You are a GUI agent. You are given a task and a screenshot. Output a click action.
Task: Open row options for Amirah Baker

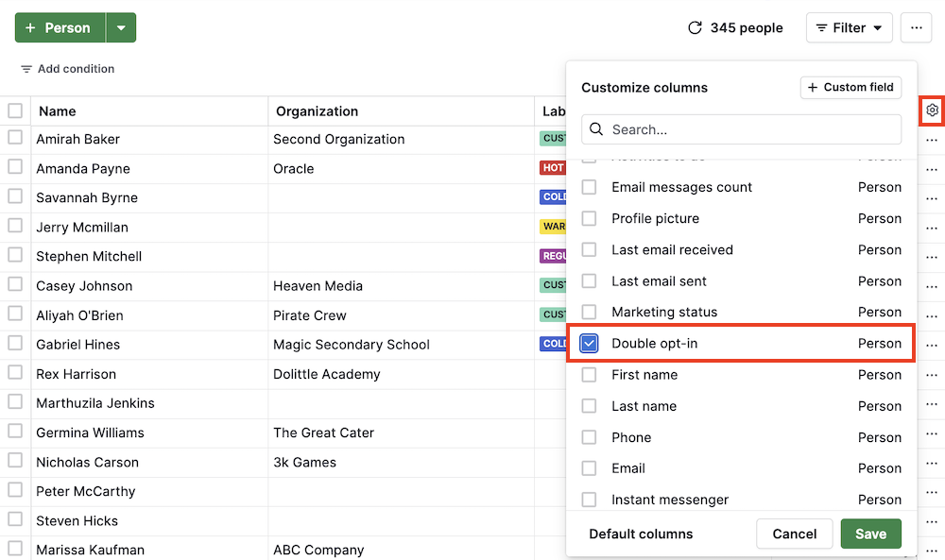pyautogui.click(x=932, y=140)
